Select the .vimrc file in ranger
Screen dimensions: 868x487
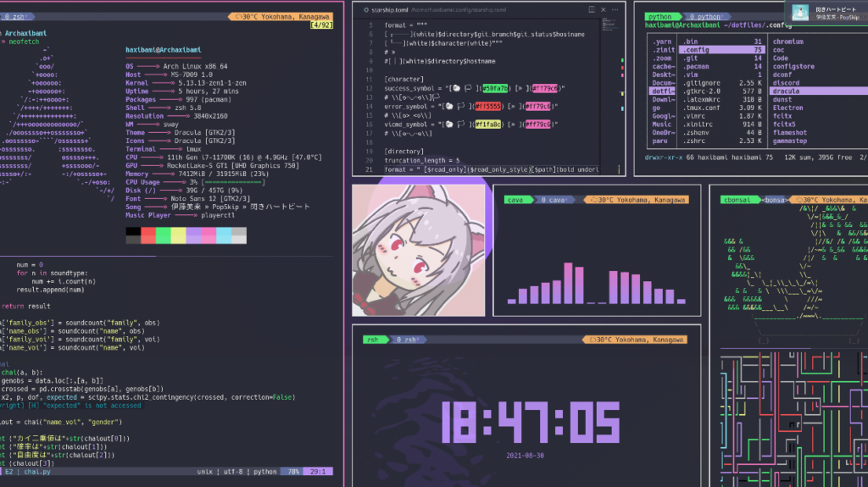pyautogui.click(x=722, y=116)
